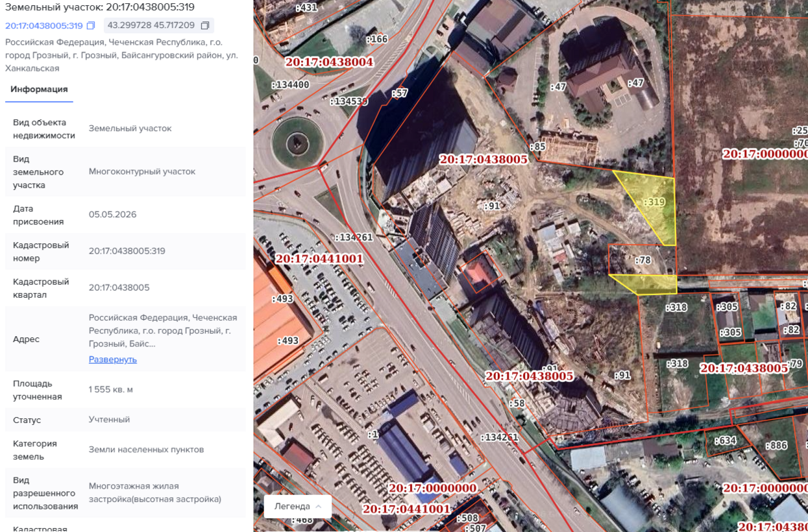Click the Развернуть link to expand the address
808x532 pixels.
[113, 359]
